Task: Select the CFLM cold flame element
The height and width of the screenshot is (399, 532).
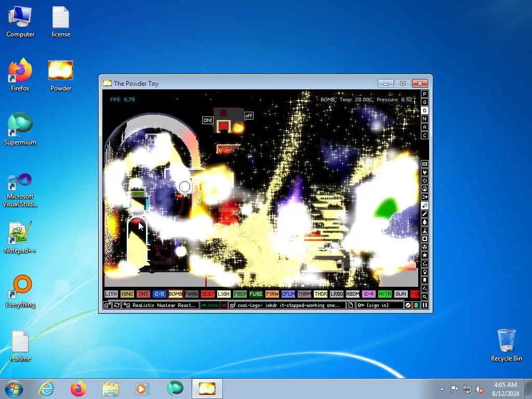Action: click(288, 294)
